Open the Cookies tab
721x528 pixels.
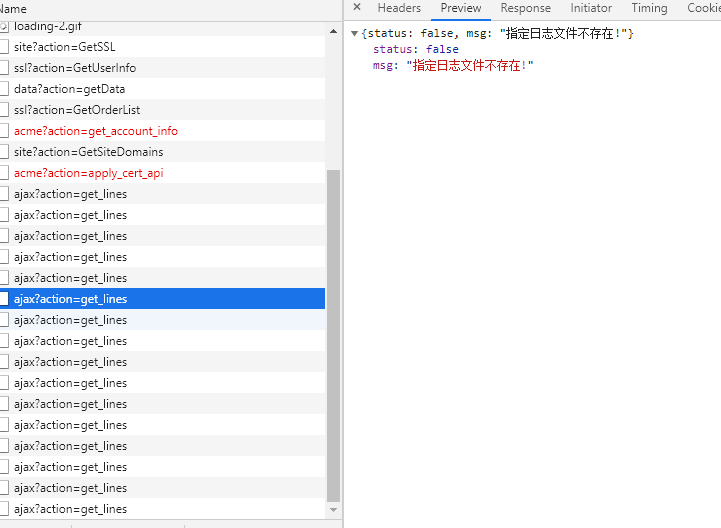pyautogui.click(x=703, y=8)
